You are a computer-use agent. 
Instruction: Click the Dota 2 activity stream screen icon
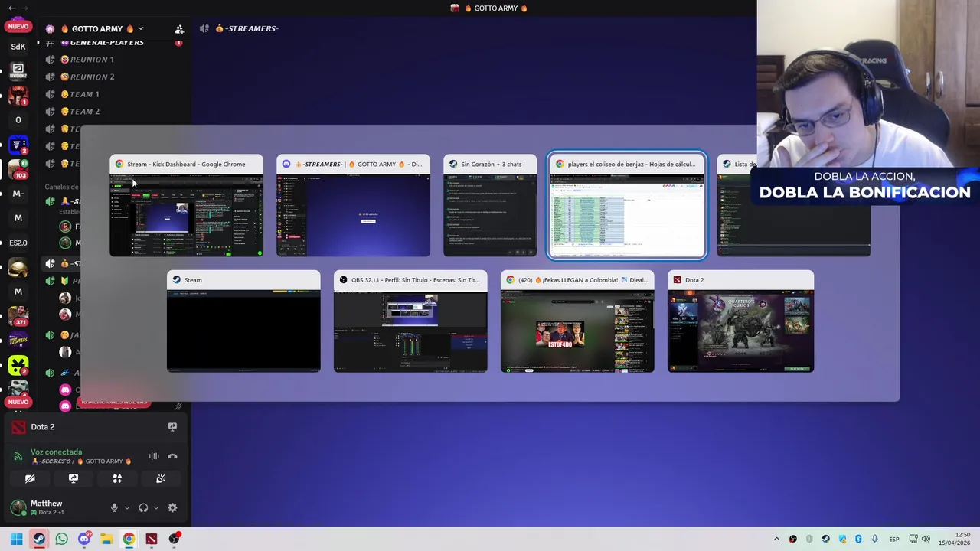coord(172,427)
